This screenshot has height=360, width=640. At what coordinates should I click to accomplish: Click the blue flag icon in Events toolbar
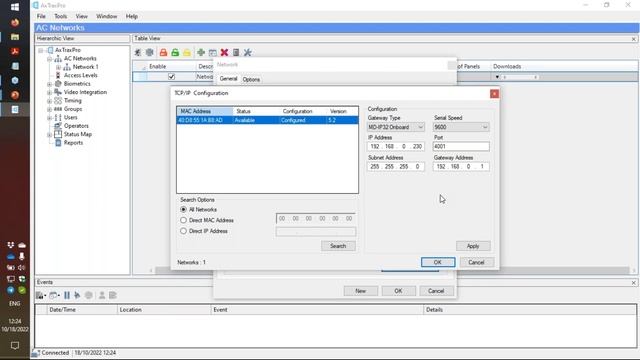77,295
